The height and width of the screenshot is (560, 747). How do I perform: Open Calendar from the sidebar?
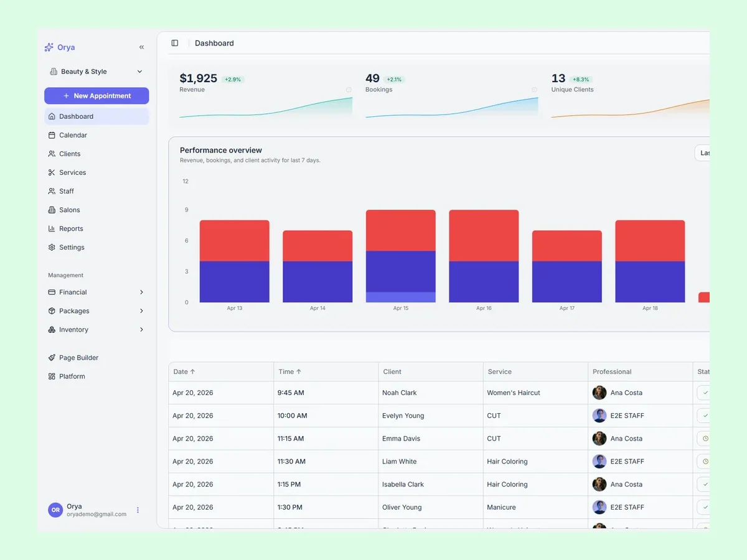[x=96, y=135]
